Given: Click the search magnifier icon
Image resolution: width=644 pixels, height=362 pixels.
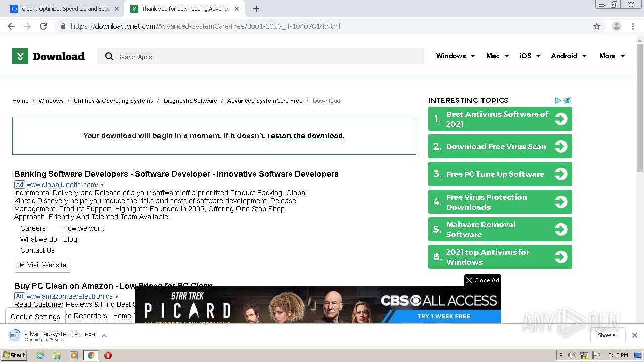Looking at the screenshot, I should [x=109, y=56].
